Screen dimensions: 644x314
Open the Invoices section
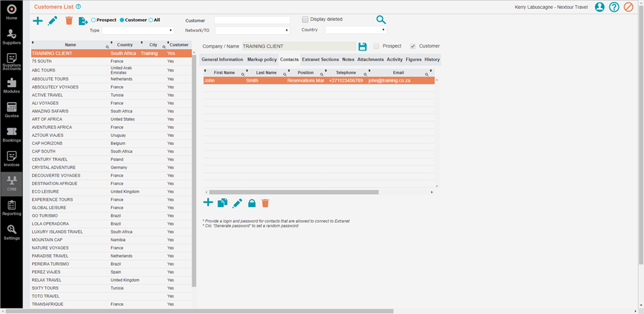12,159
